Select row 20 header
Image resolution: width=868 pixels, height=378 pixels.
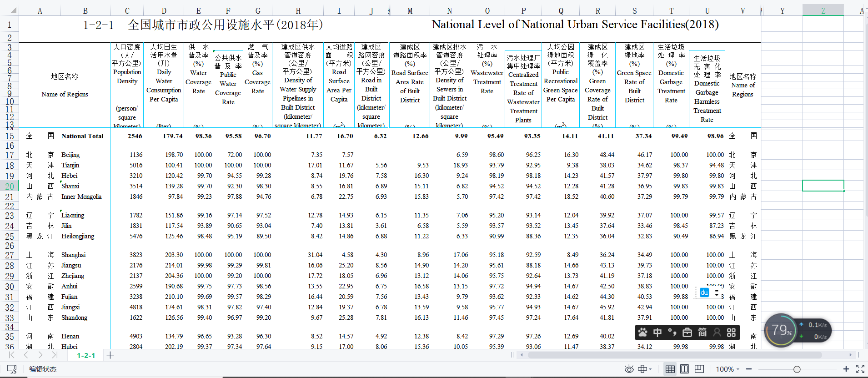10,186
